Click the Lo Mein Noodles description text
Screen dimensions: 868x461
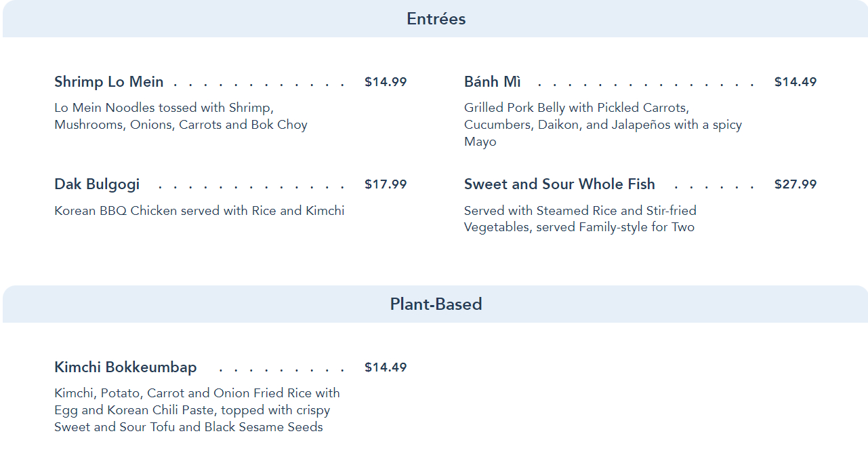[x=180, y=116]
